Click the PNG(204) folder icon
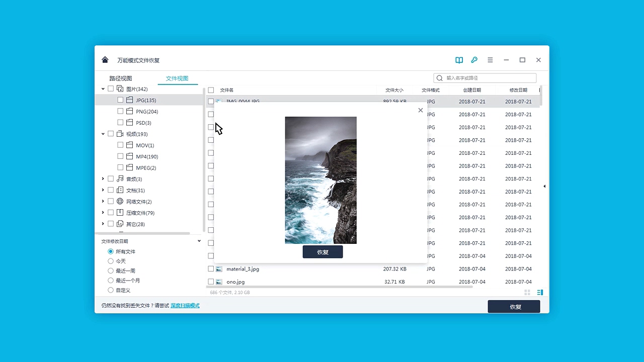 (x=130, y=111)
